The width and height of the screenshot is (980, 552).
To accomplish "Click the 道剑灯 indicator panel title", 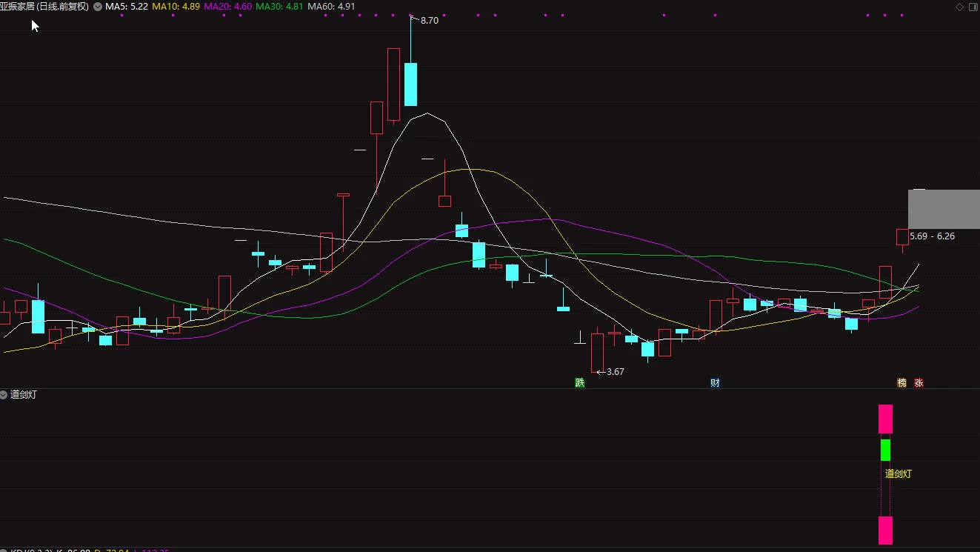I will (24, 394).
